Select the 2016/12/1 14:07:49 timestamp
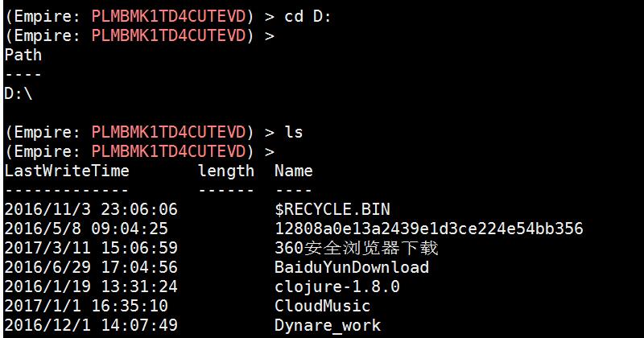The image size is (644, 338). click(x=91, y=325)
